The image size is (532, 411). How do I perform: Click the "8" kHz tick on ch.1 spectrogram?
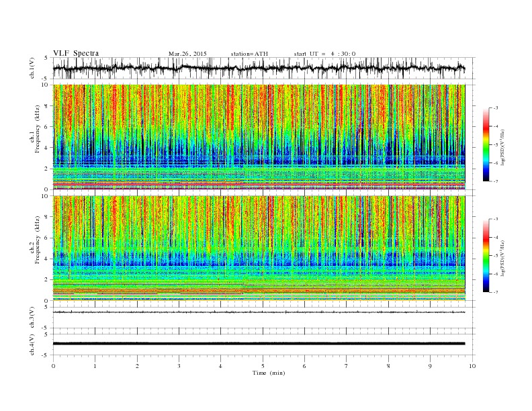tap(47, 106)
